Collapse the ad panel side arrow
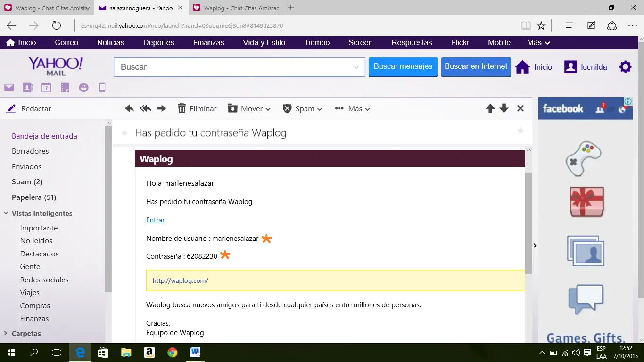644x362 pixels. 535,245
